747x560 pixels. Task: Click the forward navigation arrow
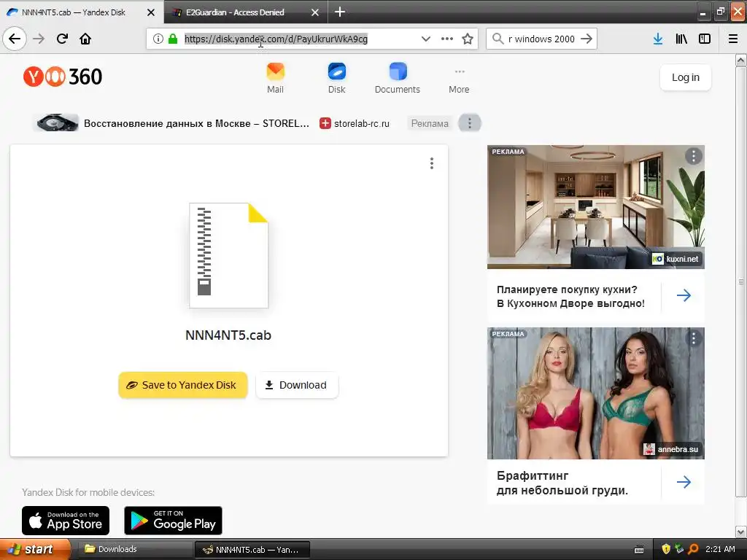click(x=39, y=39)
